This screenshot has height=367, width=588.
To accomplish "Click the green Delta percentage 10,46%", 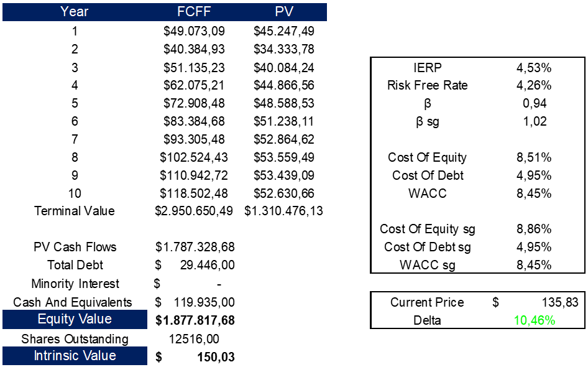I will [x=534, y=320].
